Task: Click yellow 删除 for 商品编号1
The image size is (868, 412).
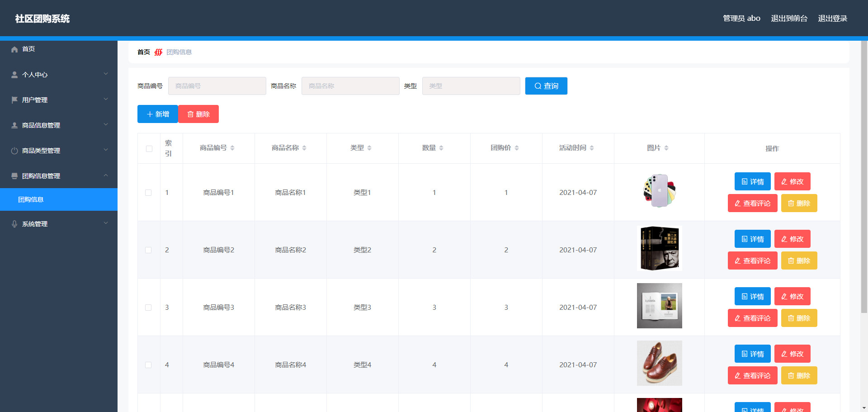Action: click(x=799, y=203)
